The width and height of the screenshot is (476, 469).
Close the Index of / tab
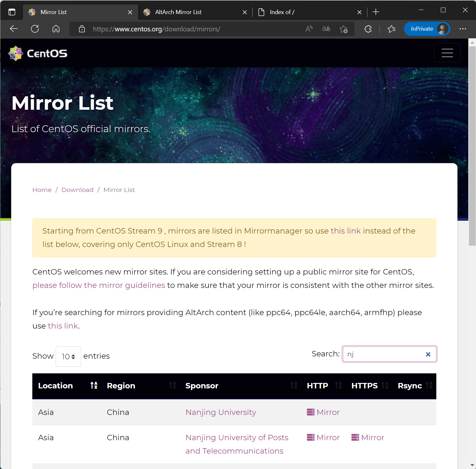coord(360,12)
